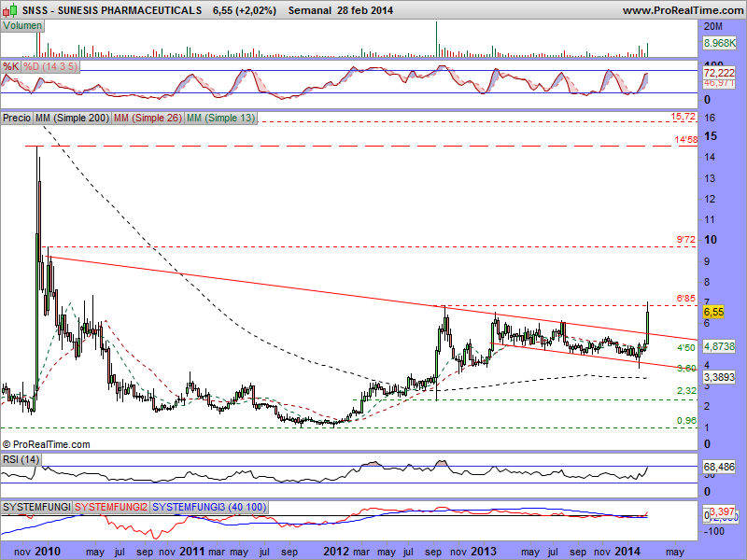Image resolution: width=747 pixels, height=560 pixels.
Task: Click the 2,32 support level label
Action: (686, 390)
